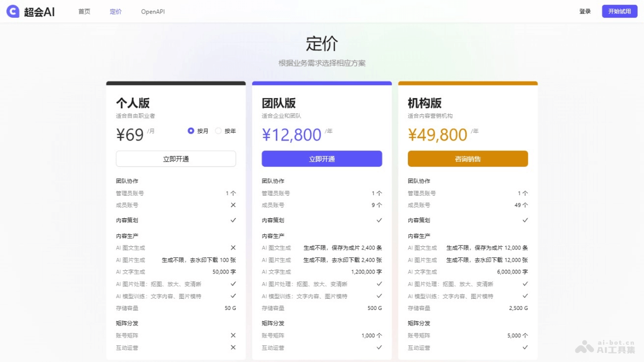Click the 登录 link
This screenshot has height=362, width=644.
[585, 11]
